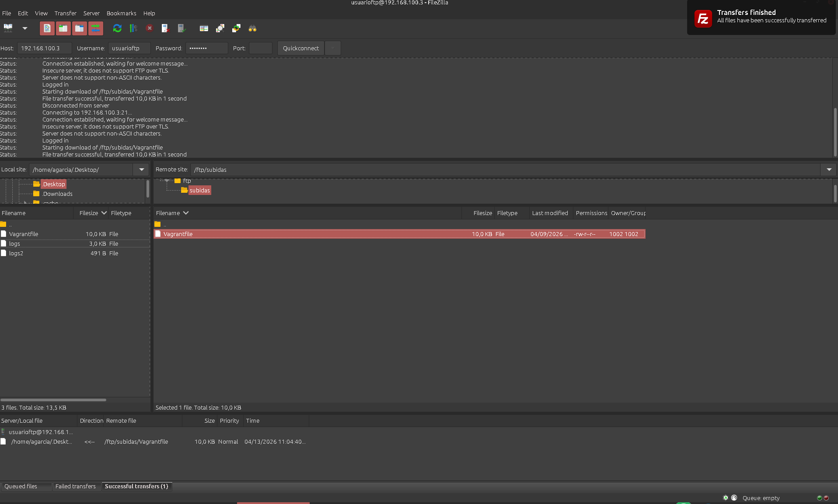Reconnect to the last server
The width and height of the screenshot is (838, 504).
click(x=182, y=28)
